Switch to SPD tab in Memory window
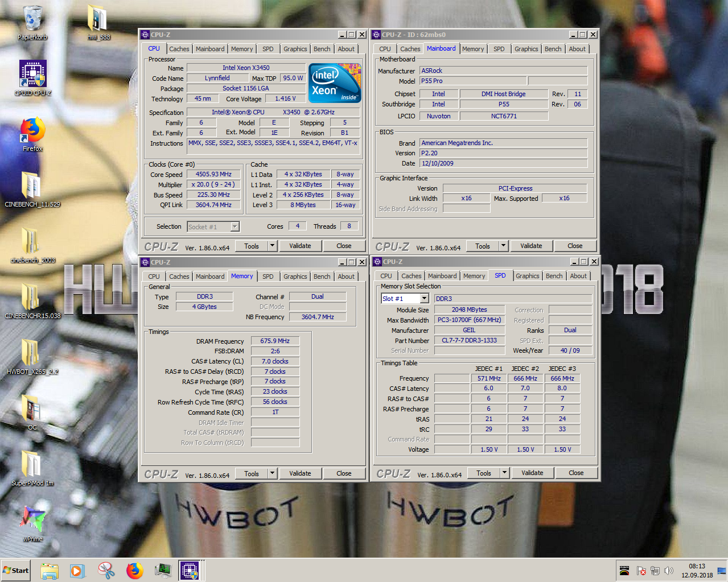 coord(268,276)
